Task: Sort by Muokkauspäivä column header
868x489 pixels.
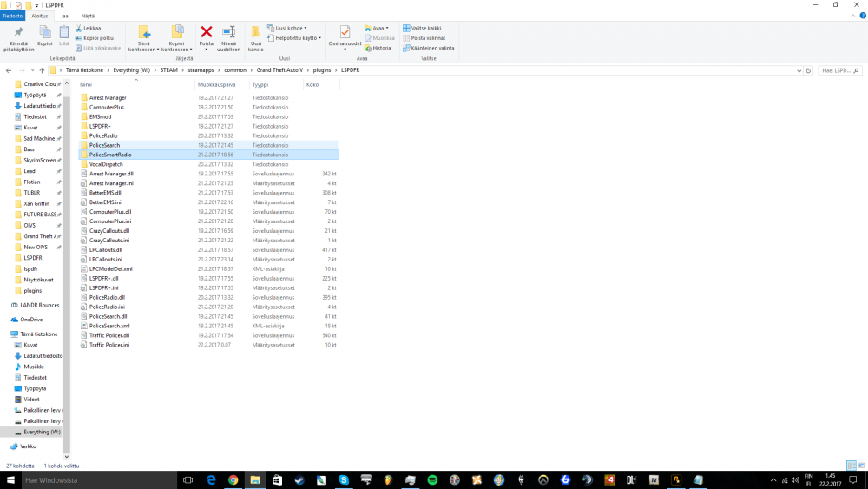Action: point(216,85)
